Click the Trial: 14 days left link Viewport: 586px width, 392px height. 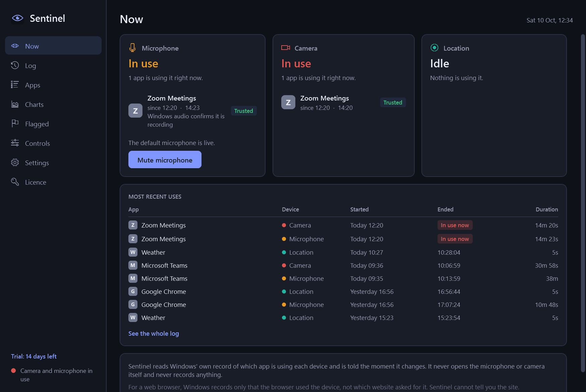34,356
